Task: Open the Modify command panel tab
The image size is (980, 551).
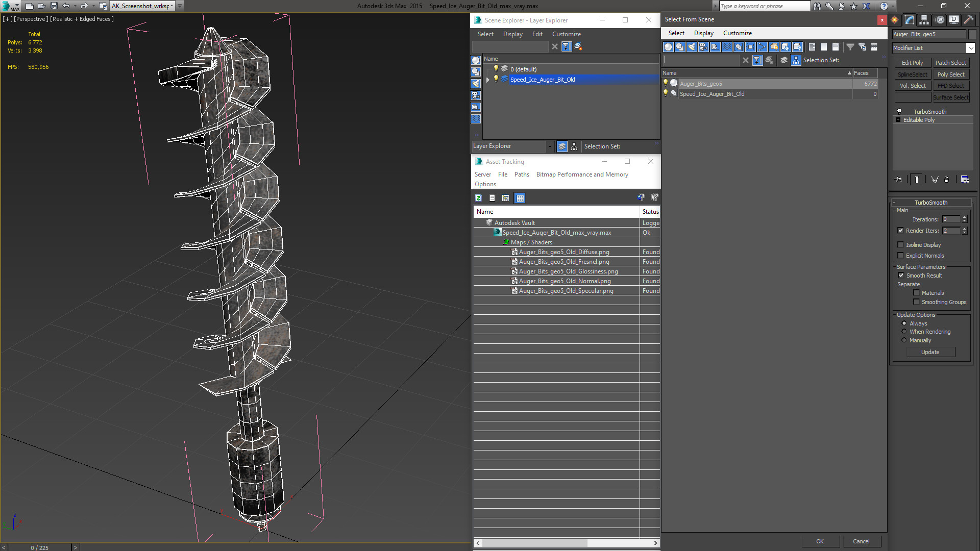Action: pos(910,20)
